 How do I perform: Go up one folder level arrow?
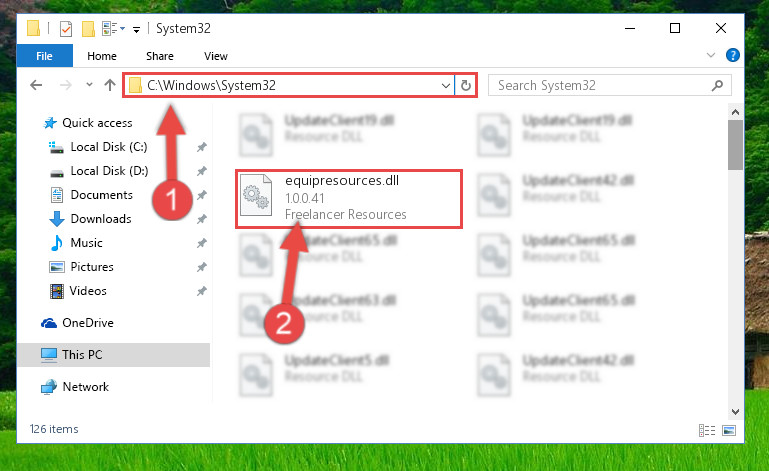pos(110,85)
